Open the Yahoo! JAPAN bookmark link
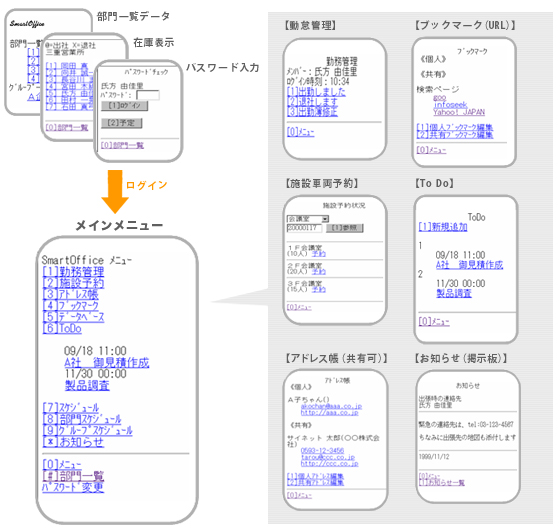560x532 pixels. click(x=459, y=112)
